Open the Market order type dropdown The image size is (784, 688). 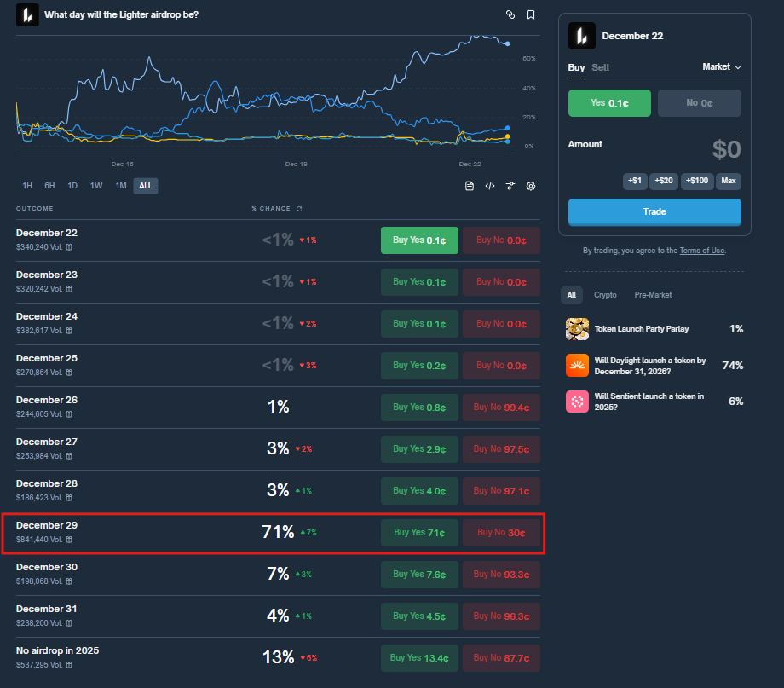(721, 66)
